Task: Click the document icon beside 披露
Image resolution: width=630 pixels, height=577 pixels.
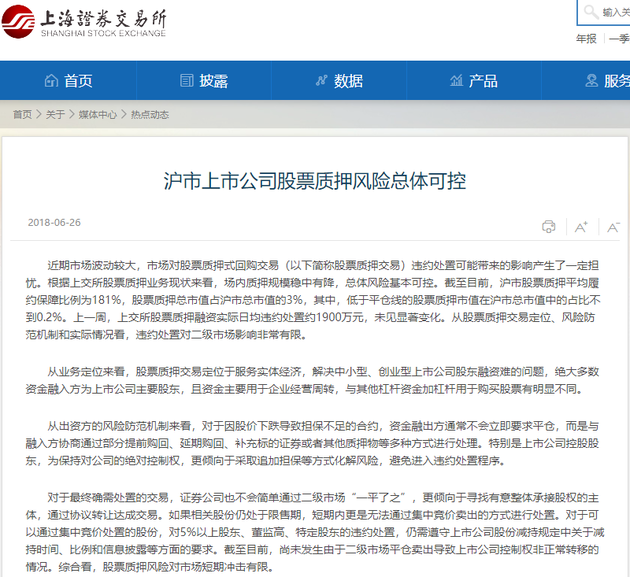Action: 186,81
